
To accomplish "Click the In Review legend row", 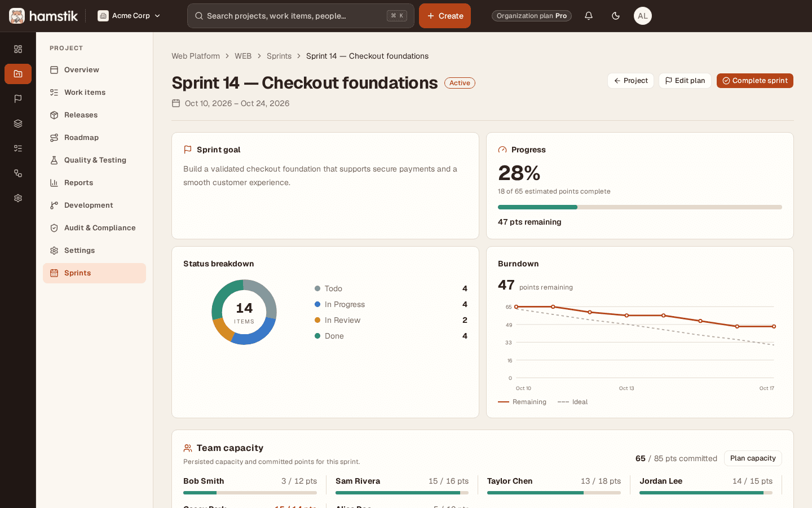I will 391,320.
